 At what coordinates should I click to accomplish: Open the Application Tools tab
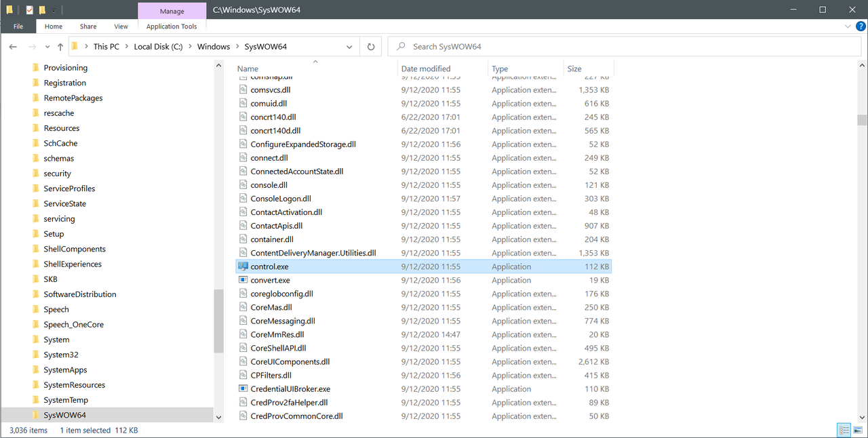coord(172,26)
